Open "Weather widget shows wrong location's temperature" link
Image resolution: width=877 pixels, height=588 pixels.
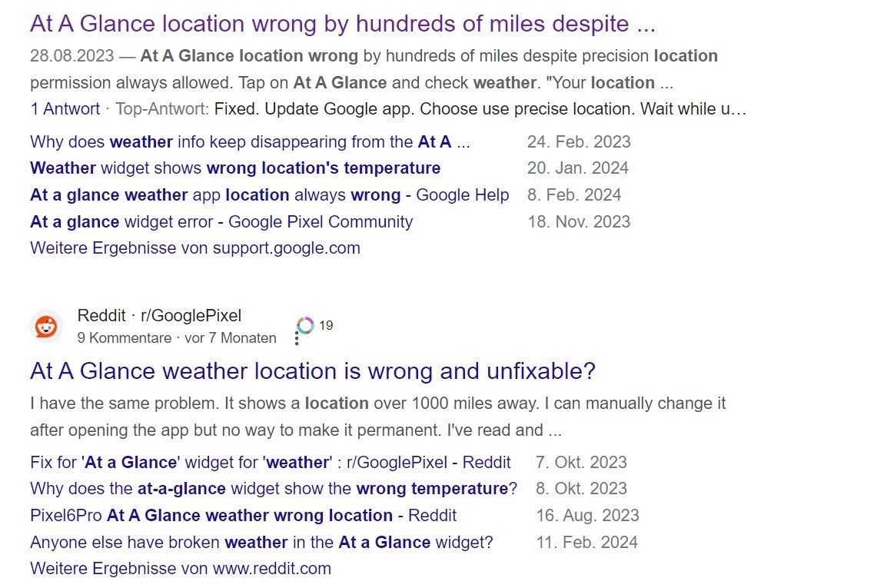(235, 168)
